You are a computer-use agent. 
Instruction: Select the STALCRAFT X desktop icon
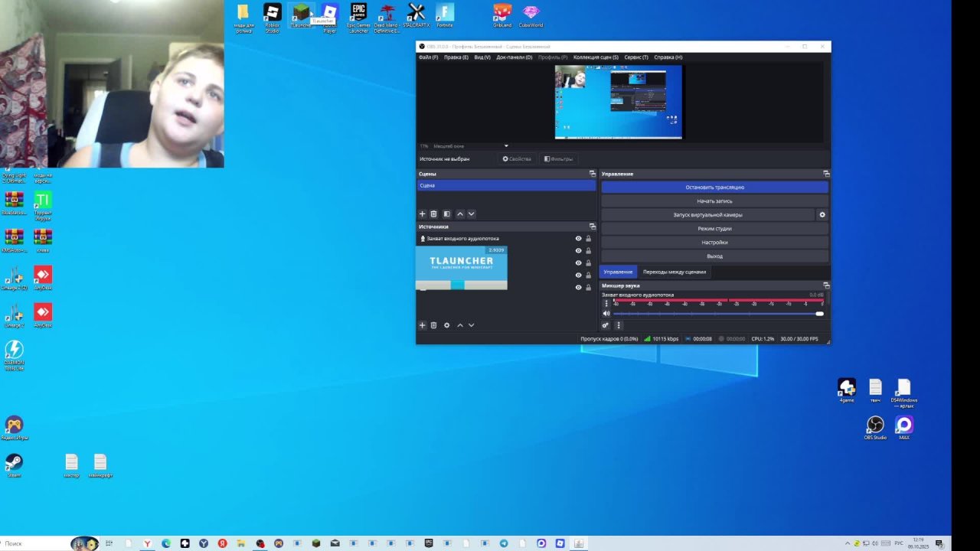tap(416, 15)
